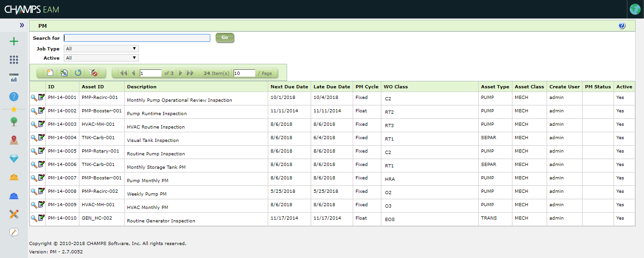Sort by the Next Due Date column header

(289, 86)
